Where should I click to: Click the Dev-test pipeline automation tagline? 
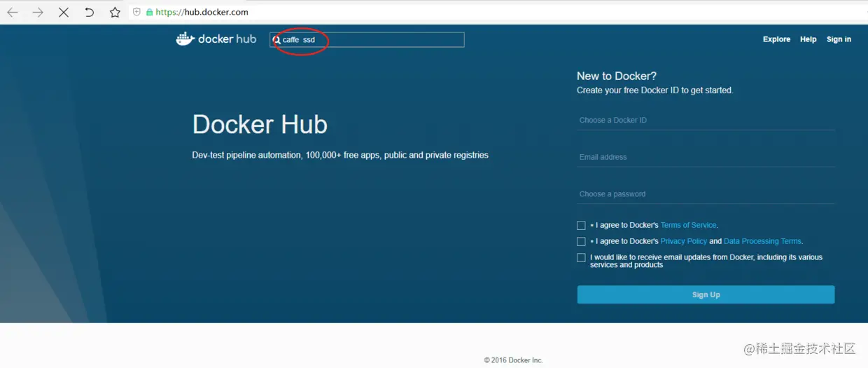tap(340, 155)
